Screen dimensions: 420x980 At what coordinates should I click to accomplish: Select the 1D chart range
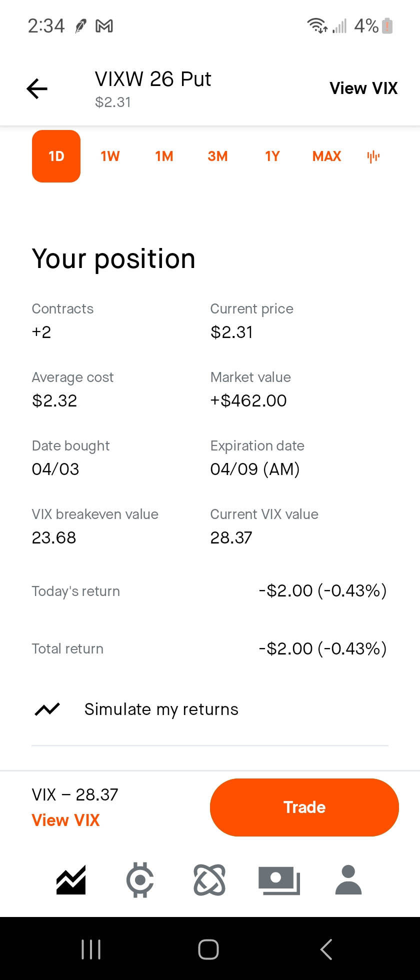point(56,156)
